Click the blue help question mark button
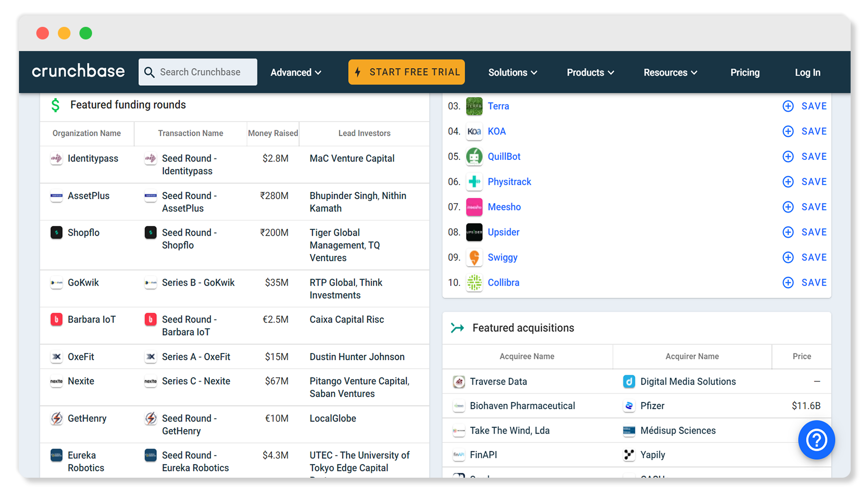The width and height of the screenshot is (868, 494). [x=816, y=440]
